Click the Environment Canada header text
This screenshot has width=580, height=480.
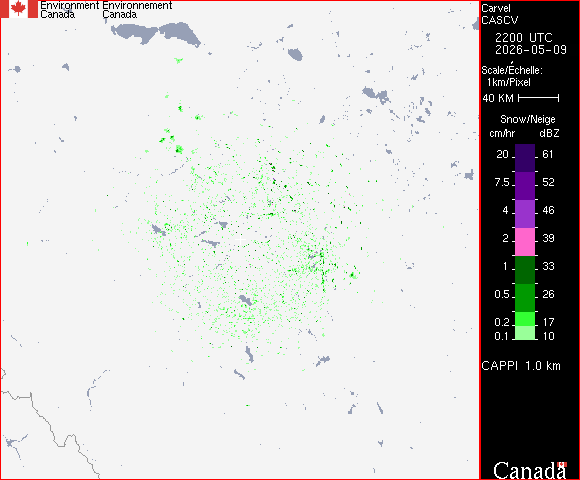70,10
